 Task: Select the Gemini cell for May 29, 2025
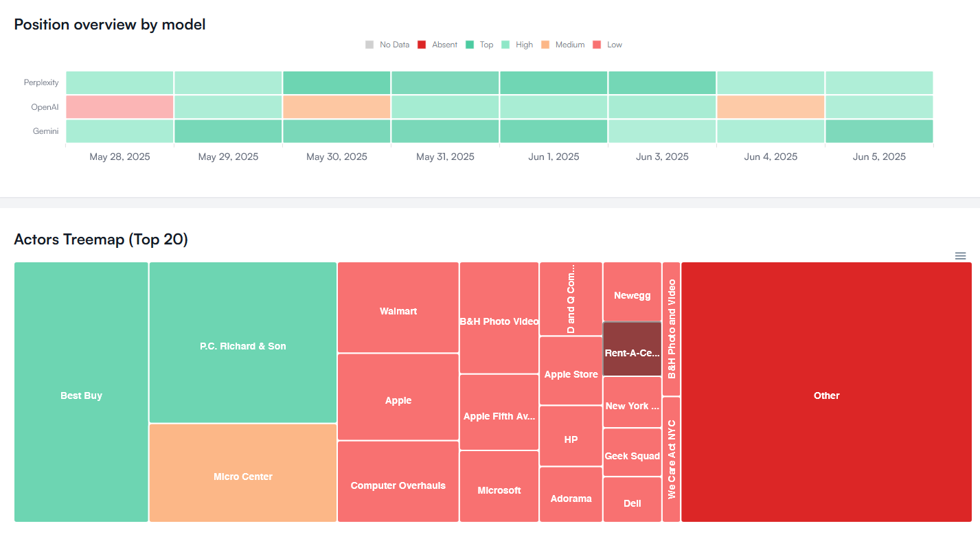pyautogui.click(x=228, y=131)
